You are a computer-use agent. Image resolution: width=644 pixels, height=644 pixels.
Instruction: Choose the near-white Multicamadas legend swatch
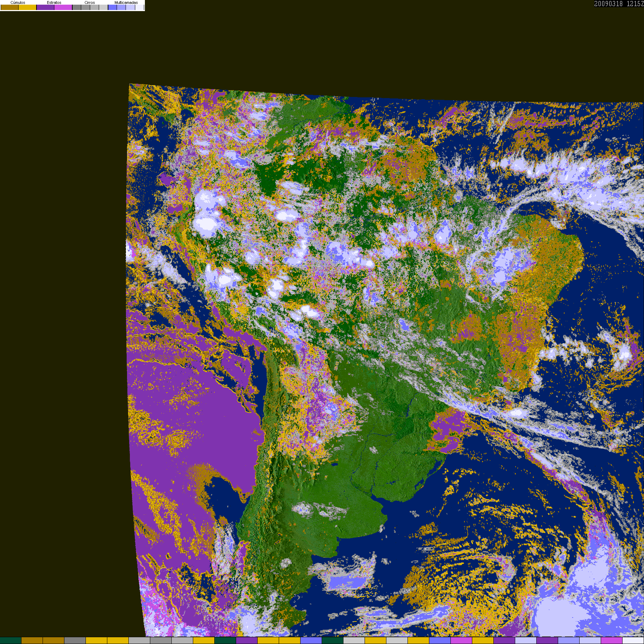pyautogui.click(x=140, y=7)
